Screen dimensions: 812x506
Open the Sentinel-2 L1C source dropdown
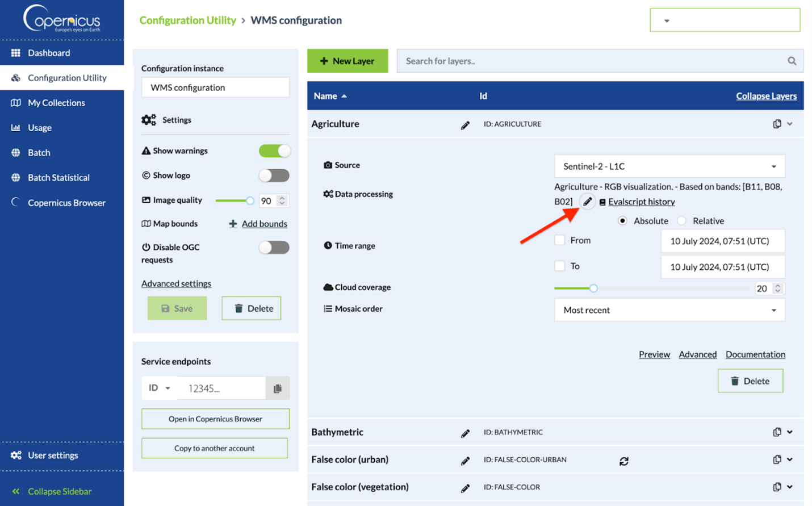(669, 166)
